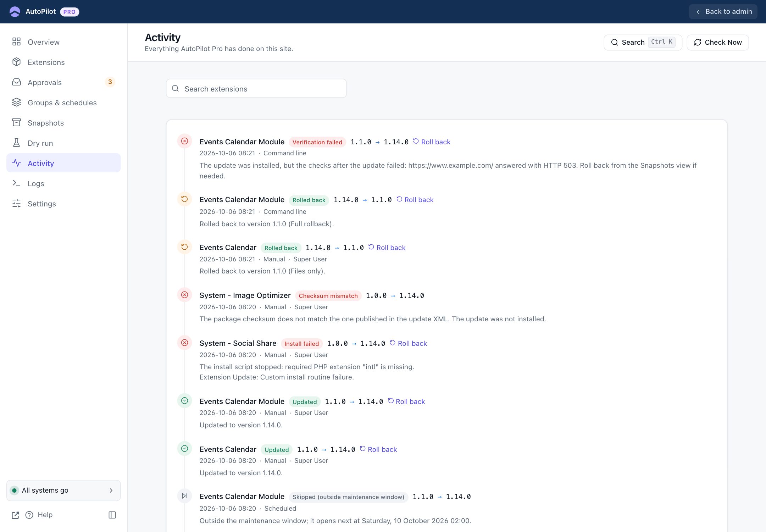Open Approvals with 3 pending
766x532 pixels.
pos(63,82)
